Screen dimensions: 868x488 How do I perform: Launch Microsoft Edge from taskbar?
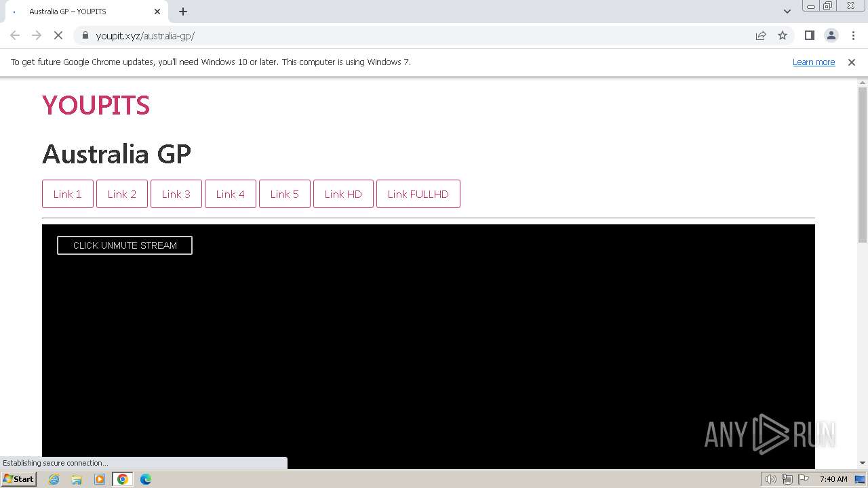146,479
